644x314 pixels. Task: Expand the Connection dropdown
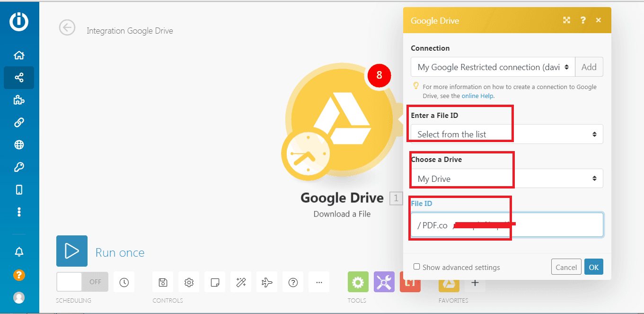493,67
